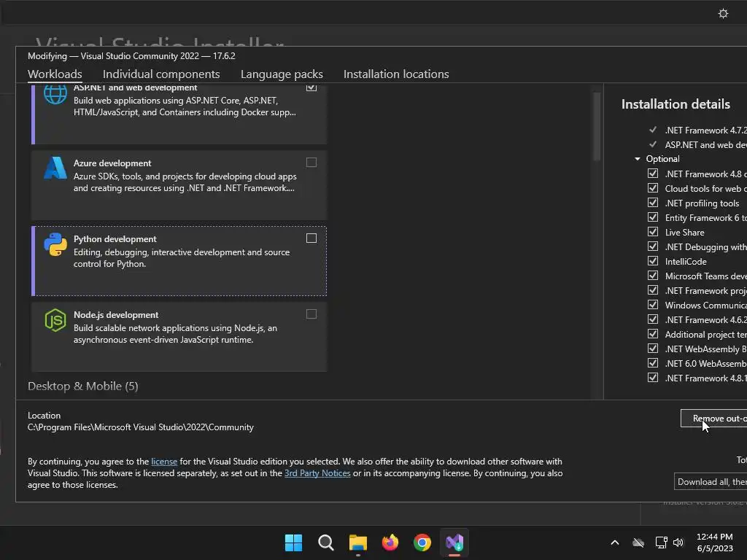
Task: Click the cloud sync tray icon
Action: pyautogui.click(x=638, y=542)
